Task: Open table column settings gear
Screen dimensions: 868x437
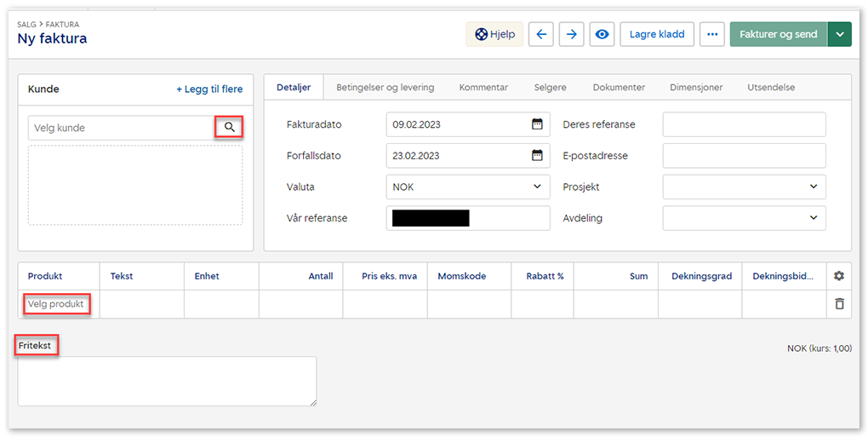Action: tap(839, 276)
